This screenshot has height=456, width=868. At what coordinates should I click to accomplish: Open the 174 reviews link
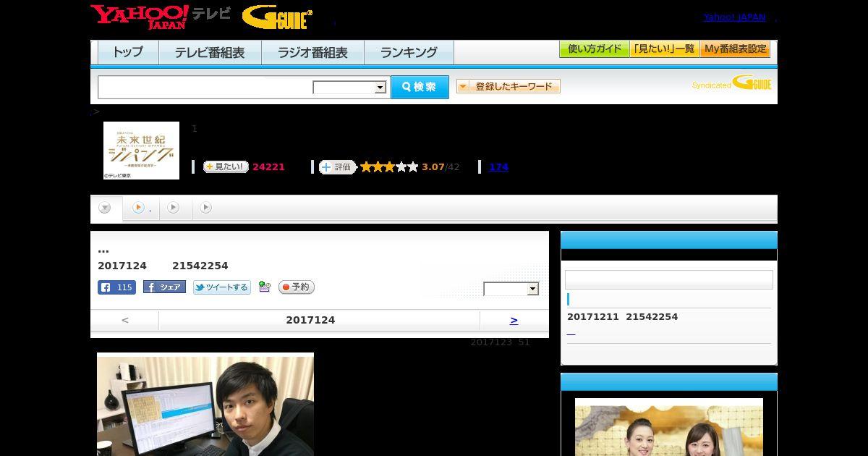[x=498, y=166]
